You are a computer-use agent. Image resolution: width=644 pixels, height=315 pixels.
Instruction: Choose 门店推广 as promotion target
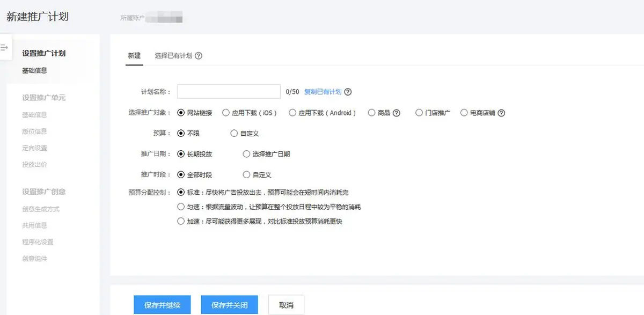(x=419, y=113)
